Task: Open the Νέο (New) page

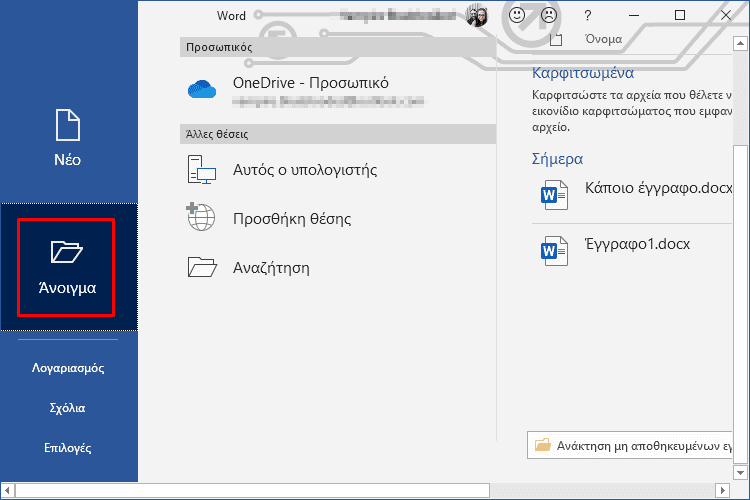Action: tap(67, 138)
